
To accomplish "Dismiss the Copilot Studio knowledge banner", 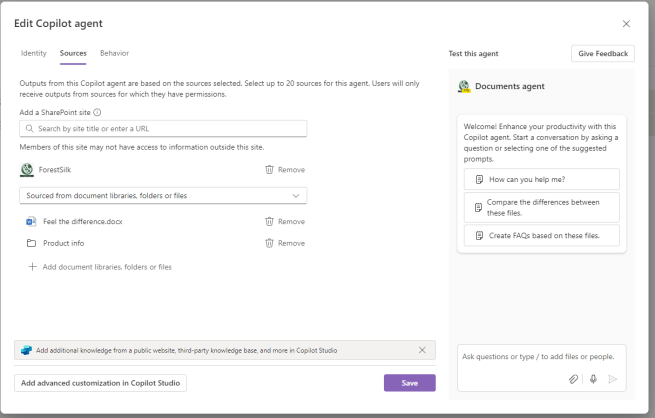I will (x=422, y=350).
